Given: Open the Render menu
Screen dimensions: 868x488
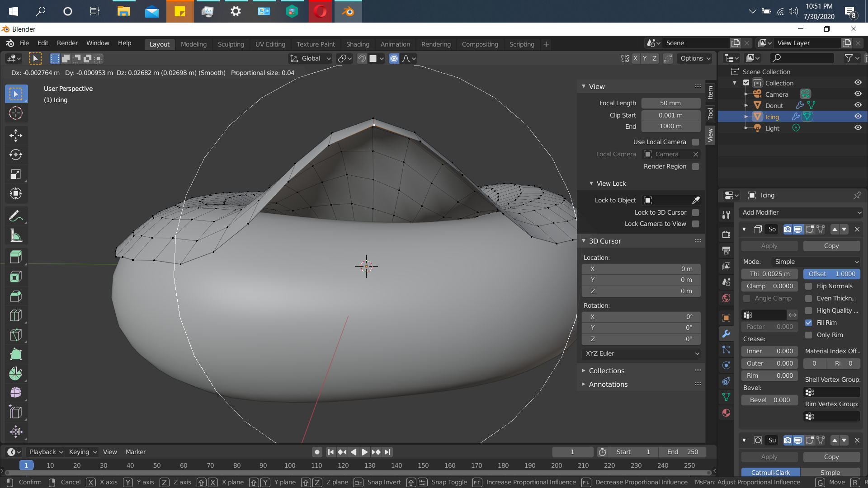Looking at the screenshot, I should 67,43.
